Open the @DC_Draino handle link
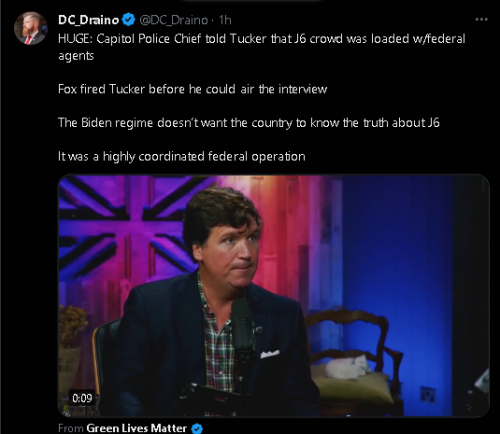Image resolution: width=500 pixels, height=434 pixels. click(174, 20)
